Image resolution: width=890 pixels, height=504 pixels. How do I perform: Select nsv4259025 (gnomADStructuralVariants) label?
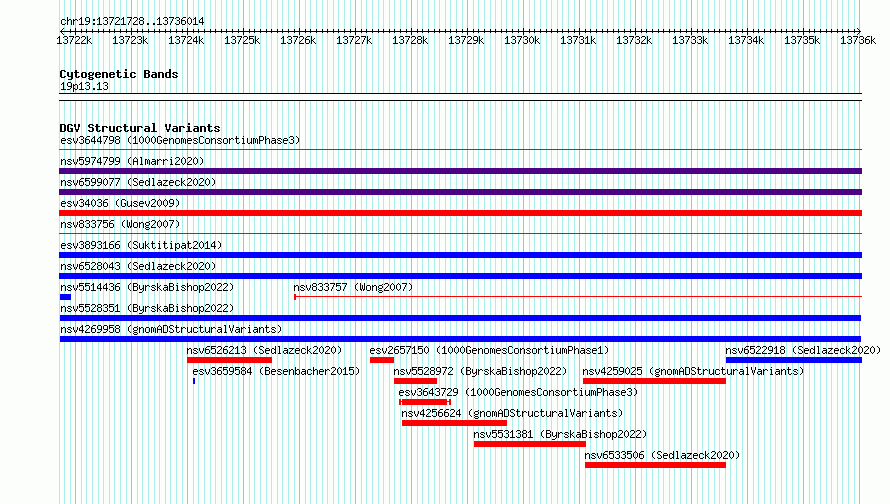(694, 371)
